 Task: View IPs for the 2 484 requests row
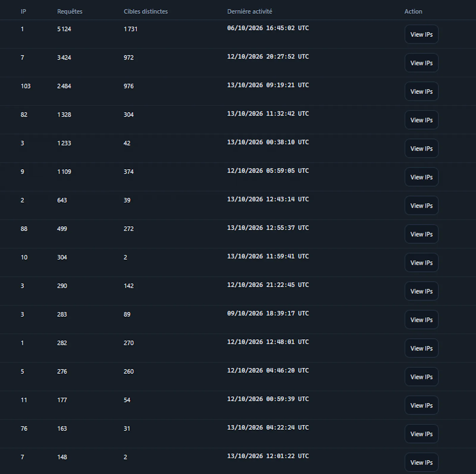421,92
